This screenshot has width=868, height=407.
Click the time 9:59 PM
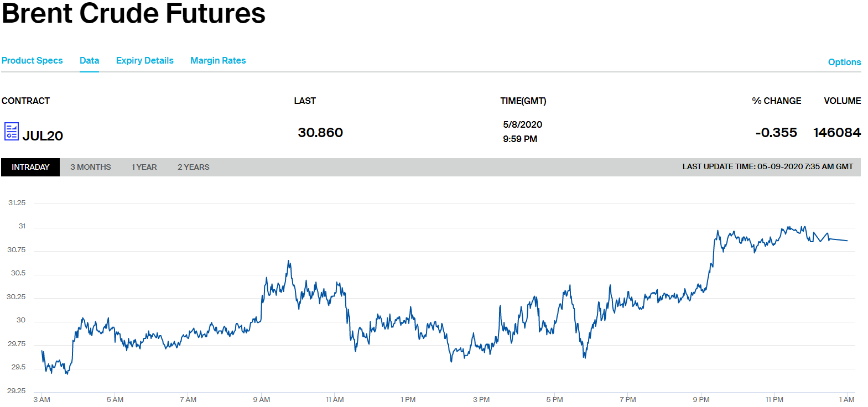(x=520, y=139)
